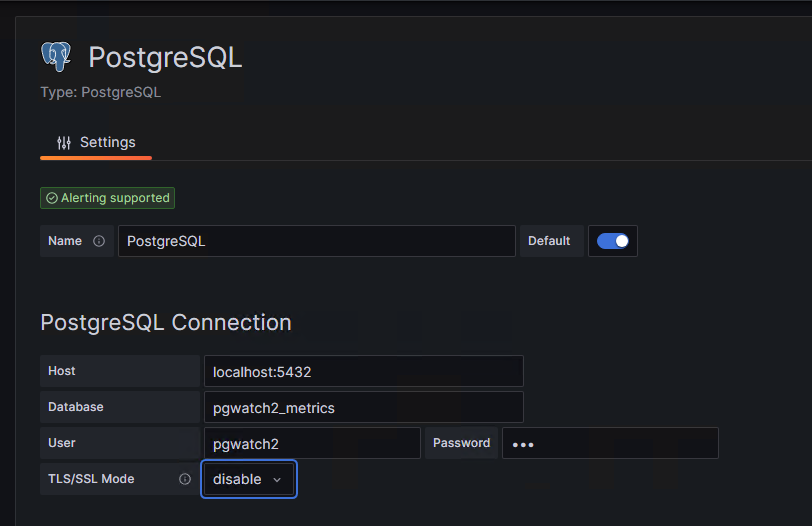Image resolution: width=812 pixels, height=526 pixels.
Task: Click the Name field containing PostgreSQL
Action: [x=317, y=241]
